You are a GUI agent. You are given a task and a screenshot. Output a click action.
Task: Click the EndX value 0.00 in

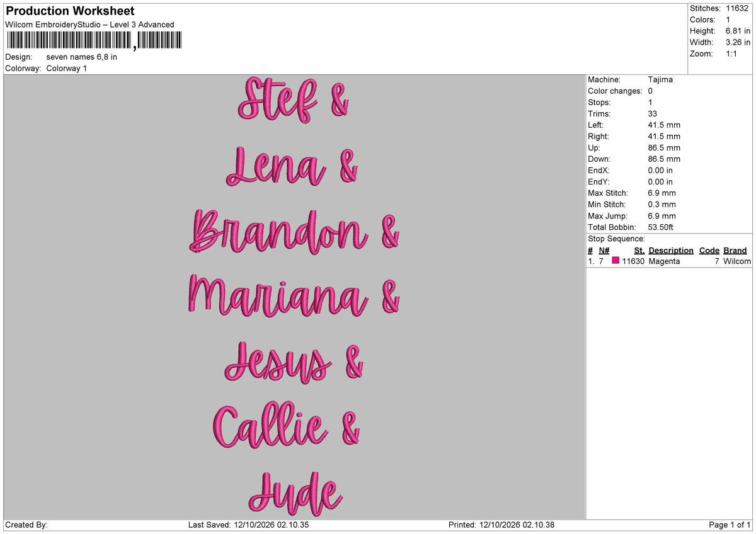[660, 170]
